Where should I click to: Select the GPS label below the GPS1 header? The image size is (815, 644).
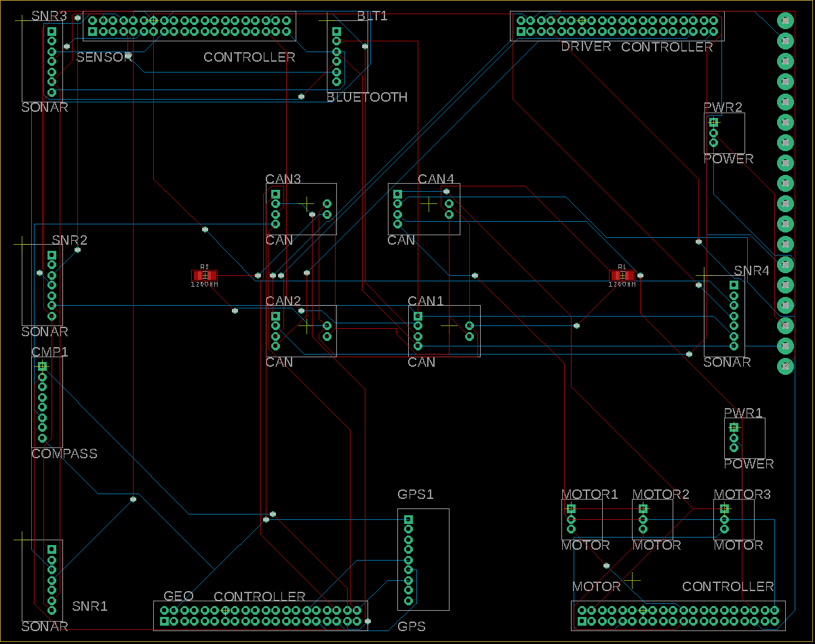[x=412, y=626]
